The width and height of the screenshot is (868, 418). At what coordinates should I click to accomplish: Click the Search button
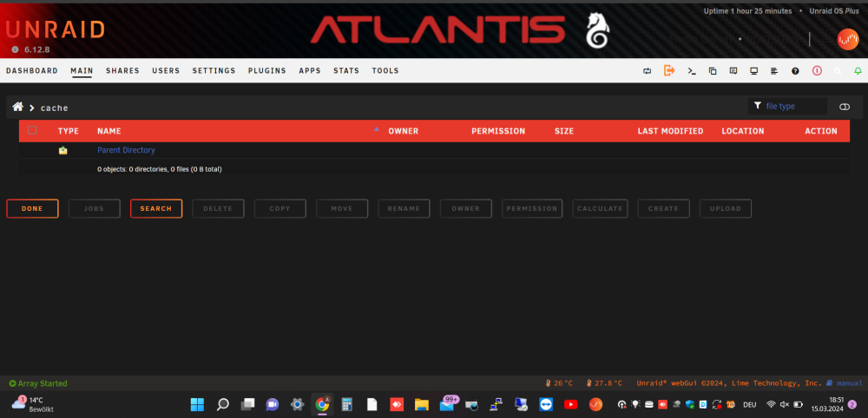click(x=156, y=208)
